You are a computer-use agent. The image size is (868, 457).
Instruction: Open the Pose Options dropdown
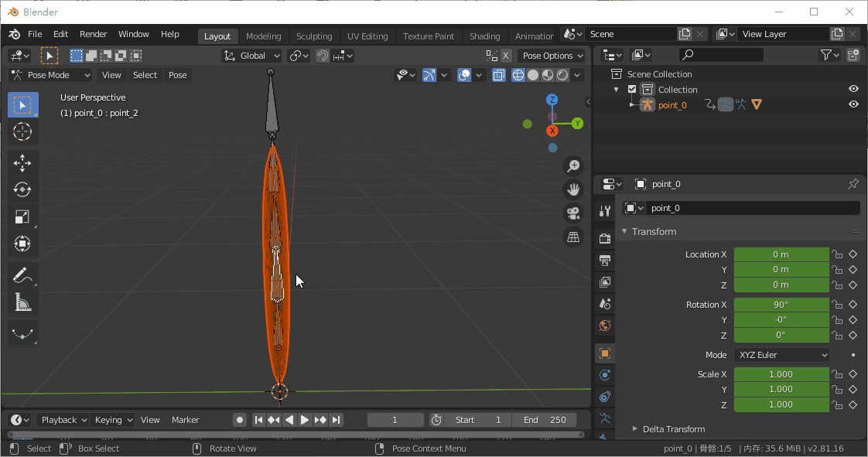click(x=552, y=56)
